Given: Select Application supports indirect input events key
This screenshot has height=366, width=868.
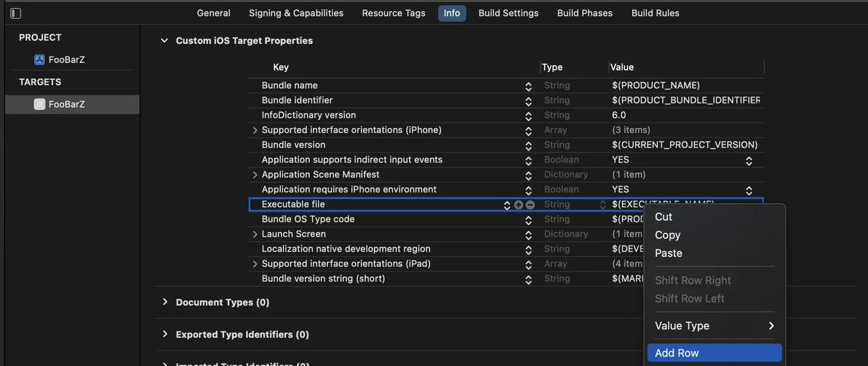Looking at the screenshot, I should pyautogui.click(x=352, y=160).
